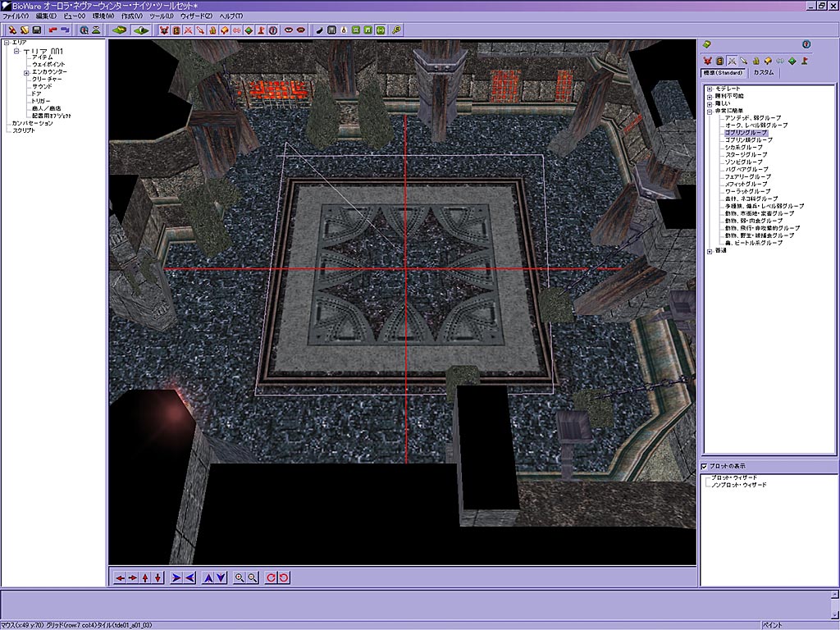This screenshot has width=840, height=630.
Task: Click the zoom out magnifier below viewport
Action: pos(253,577)
